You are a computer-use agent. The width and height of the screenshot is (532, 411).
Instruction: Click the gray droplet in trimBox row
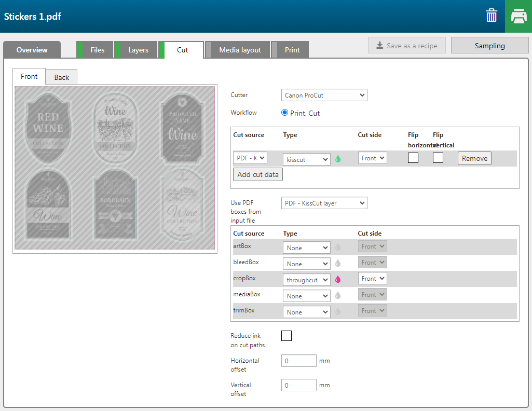[338, 312]
